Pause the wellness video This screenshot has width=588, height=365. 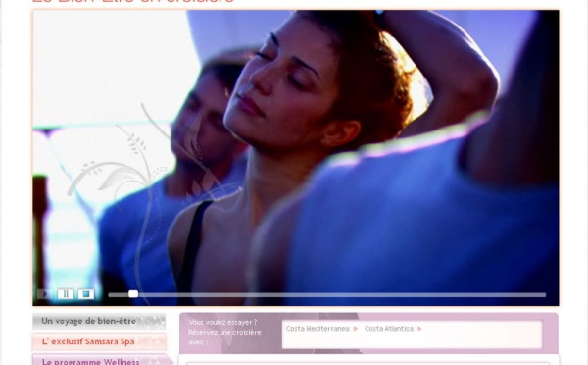coord(66,294)
